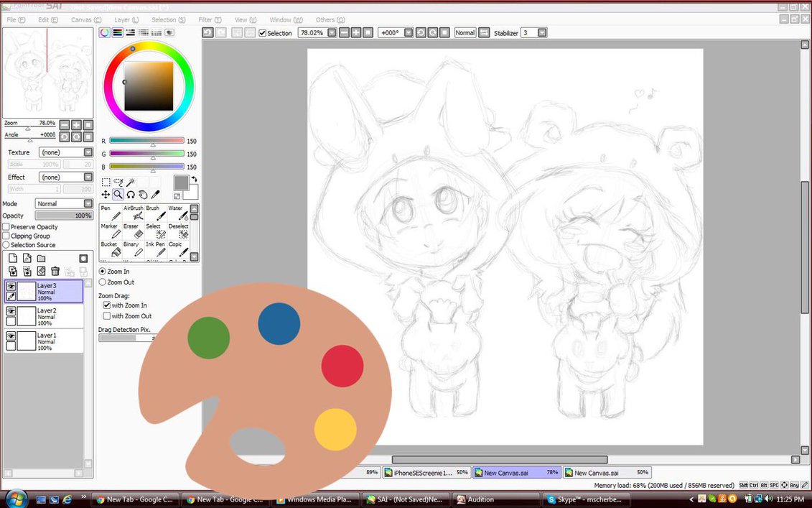812x508 pixels.
Task: Activate the eyedropper color picker tool
Action: coord(155,195)
